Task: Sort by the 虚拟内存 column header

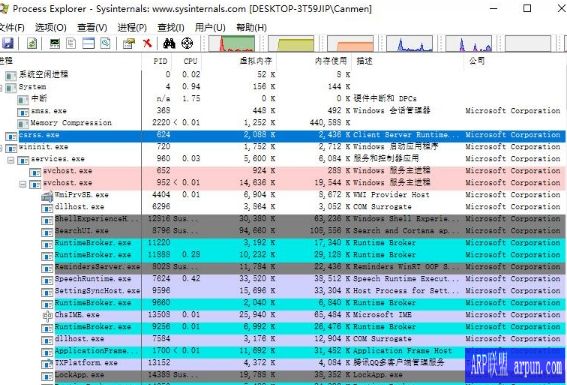Action: (x=239, y=61)
